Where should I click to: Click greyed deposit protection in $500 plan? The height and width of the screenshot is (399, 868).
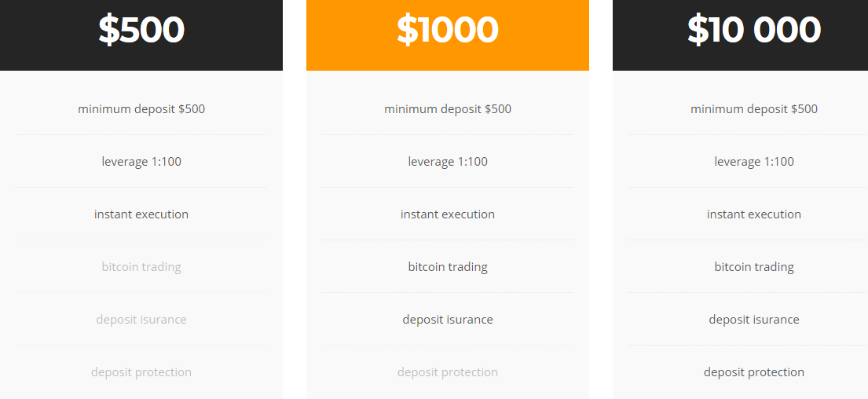coord(141,372)
